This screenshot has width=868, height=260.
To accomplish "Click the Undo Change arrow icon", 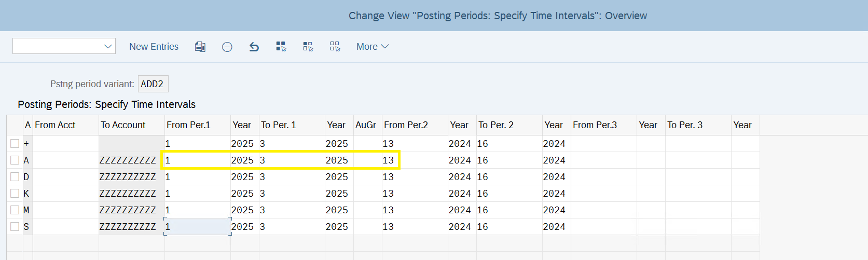I will [254, 47].
